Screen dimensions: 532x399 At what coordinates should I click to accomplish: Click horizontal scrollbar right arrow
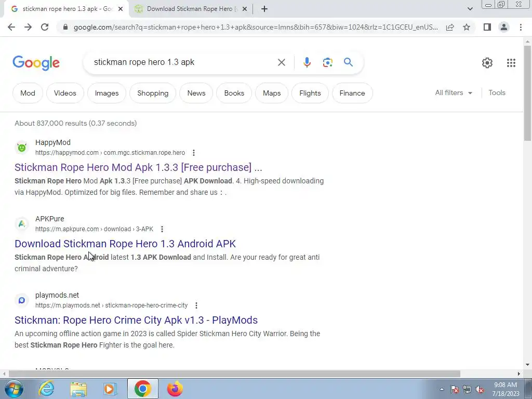click(x=518, y=374)
